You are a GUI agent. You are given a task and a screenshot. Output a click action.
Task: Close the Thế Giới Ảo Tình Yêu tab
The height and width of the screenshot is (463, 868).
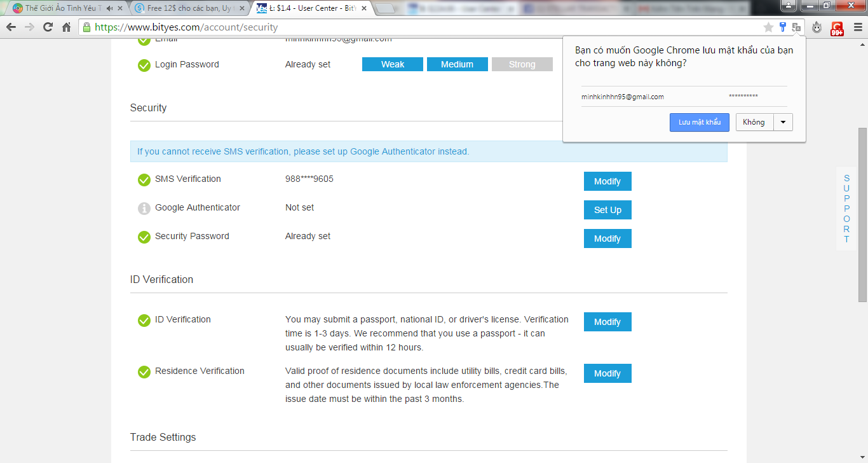(x=120, y=8)
